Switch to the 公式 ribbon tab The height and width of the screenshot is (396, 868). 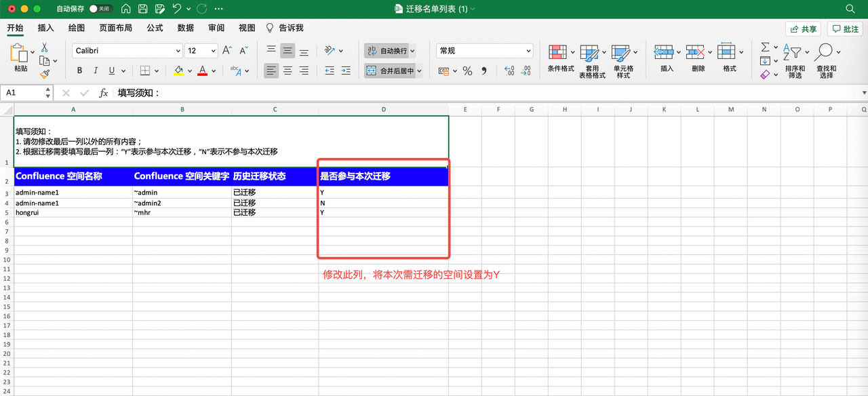pos(155,28)
